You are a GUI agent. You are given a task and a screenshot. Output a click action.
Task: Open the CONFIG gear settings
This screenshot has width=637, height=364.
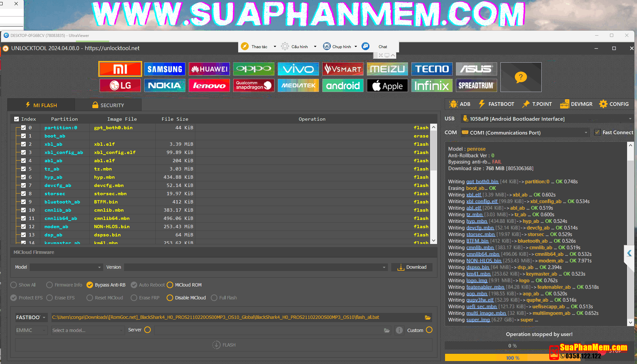coord(614,104)
